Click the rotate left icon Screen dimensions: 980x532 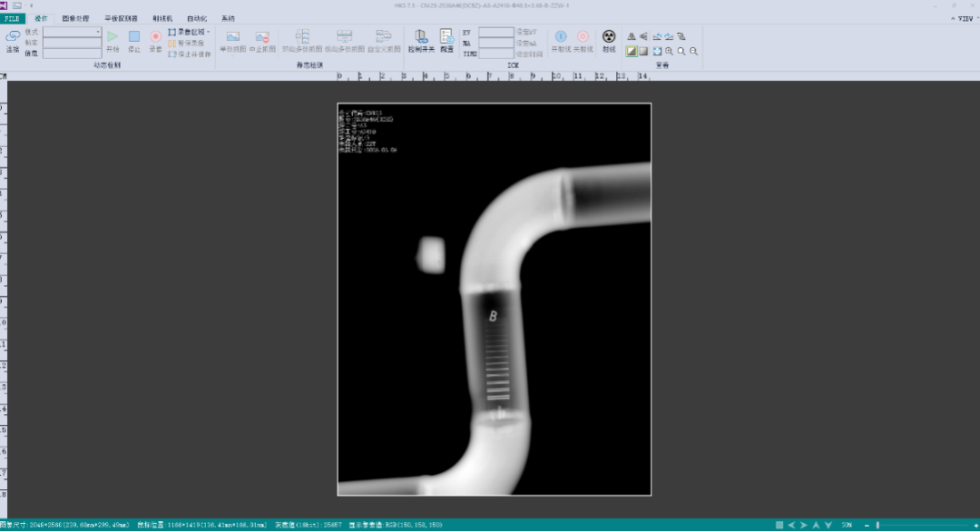(x=656, y=36)
